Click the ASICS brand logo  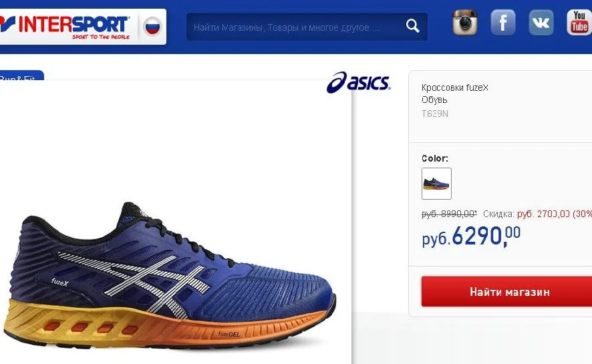358,82
